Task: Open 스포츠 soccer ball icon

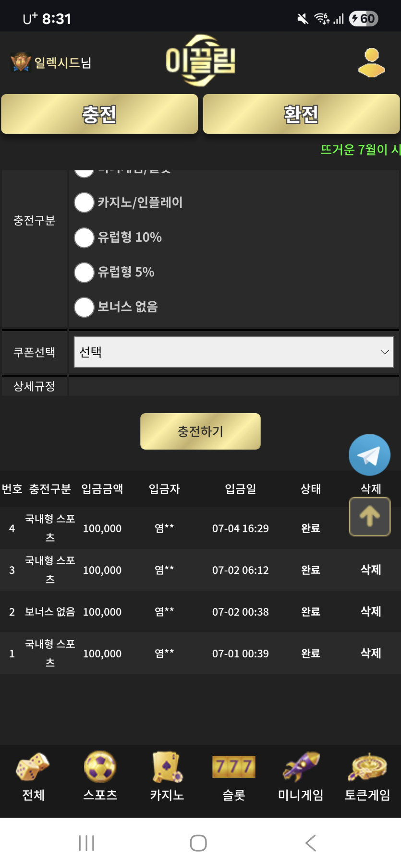Action: tap(100, 767)
